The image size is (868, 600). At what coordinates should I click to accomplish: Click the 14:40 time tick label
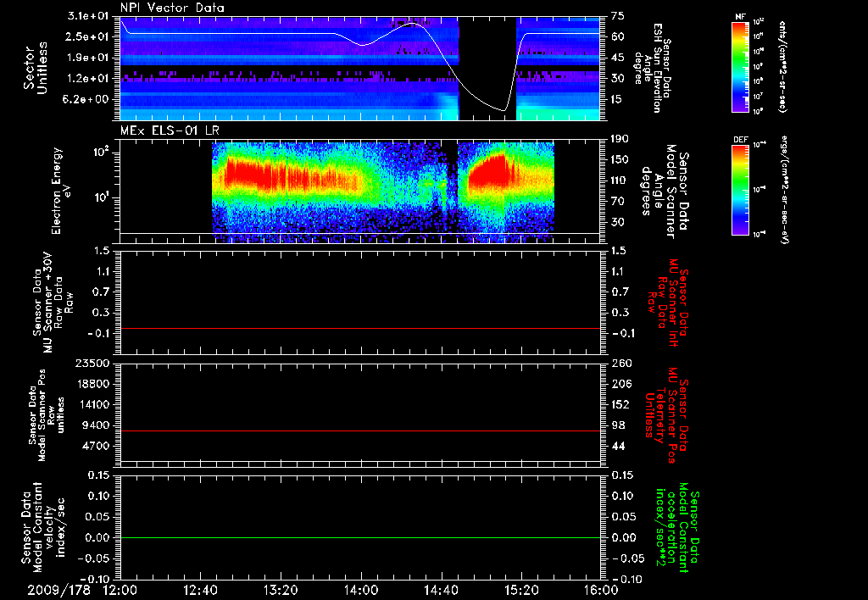(441, 591)
